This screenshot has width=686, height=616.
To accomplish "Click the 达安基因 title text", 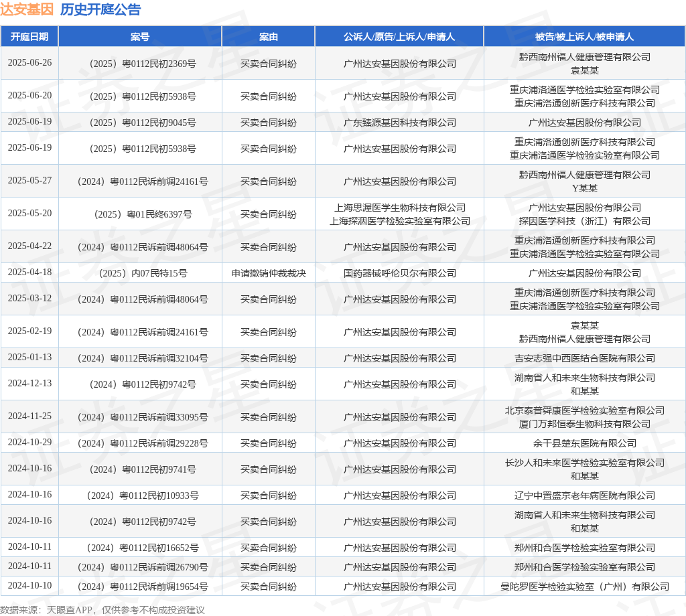I will point(27,9).
